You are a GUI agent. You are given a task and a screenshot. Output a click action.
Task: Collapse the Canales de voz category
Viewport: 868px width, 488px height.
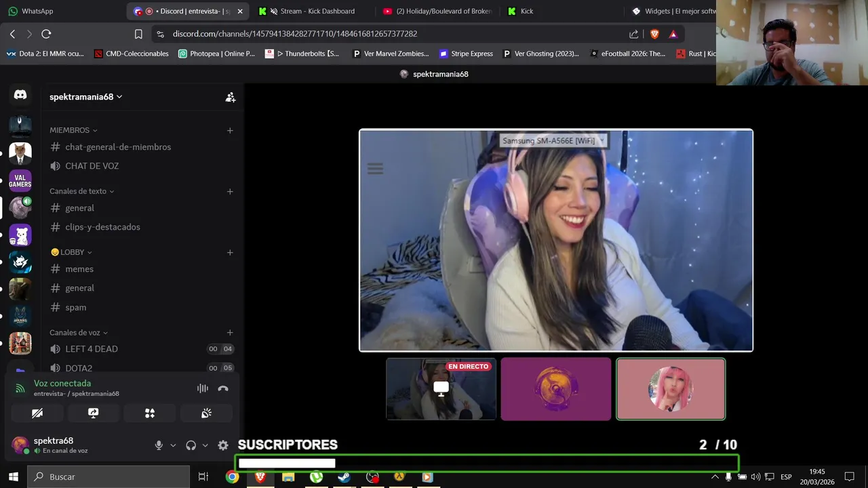click(79, 333)
